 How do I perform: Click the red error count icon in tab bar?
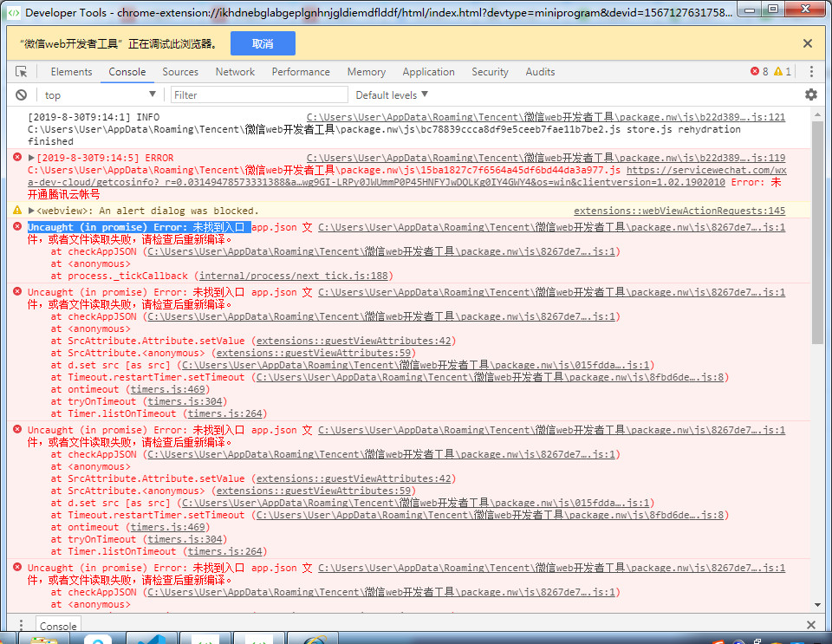[755, 71]
